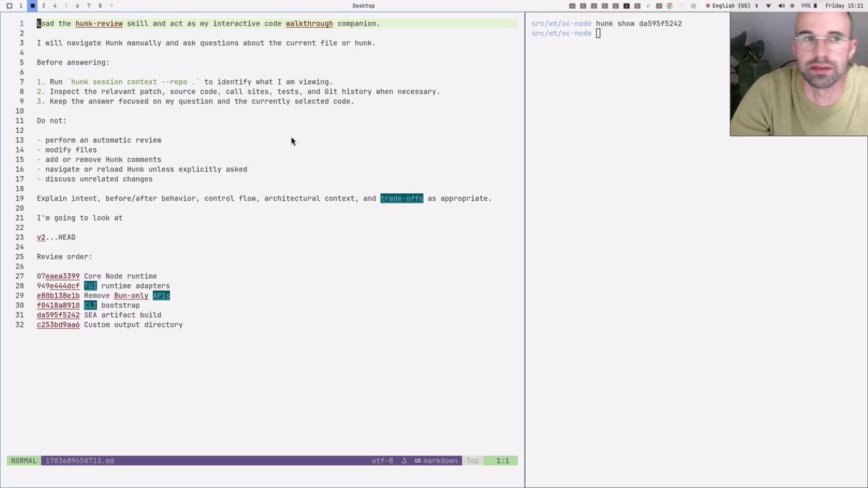Screen dimensions: 868x488
Task: Click commit hash f0418a8910
Action: click(58, 305)
